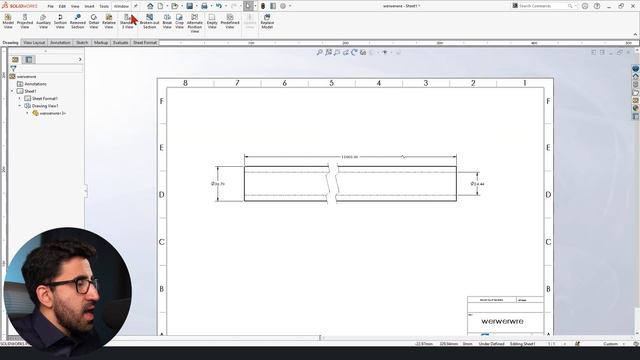The image size is (640, 360).
Task: Open the Tools menu
Action: (x=104, y=6)
